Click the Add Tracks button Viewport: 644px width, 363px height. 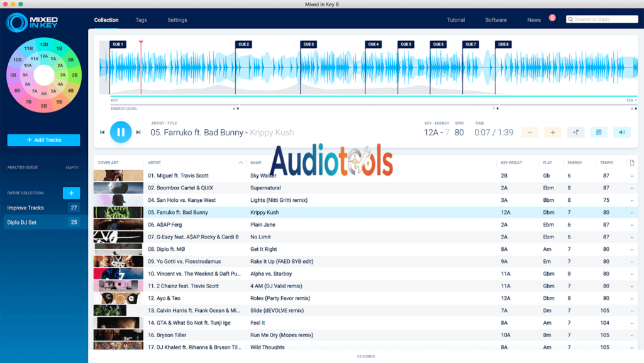tap(43, 140)
